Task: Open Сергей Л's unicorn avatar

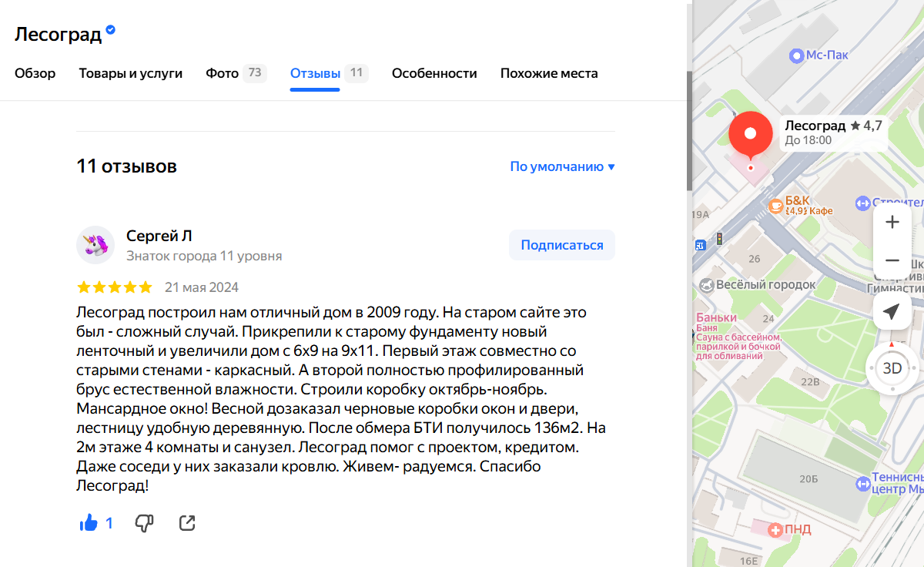Action: [95, 245]
